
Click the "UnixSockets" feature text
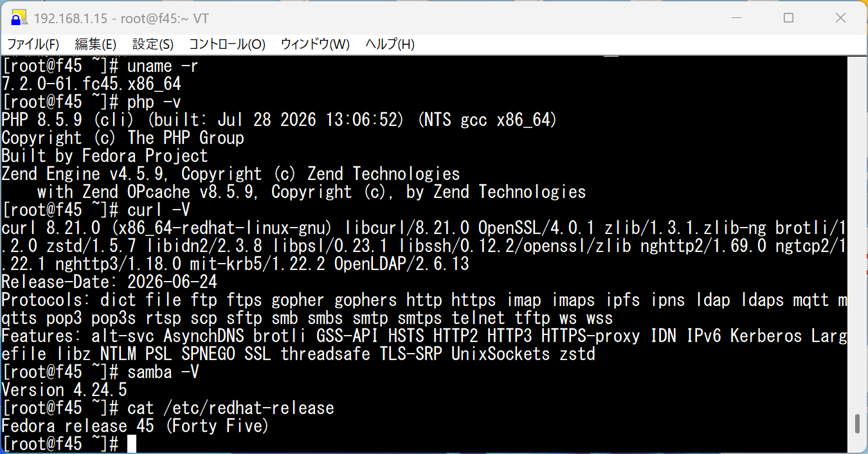pyautogui.click(x=500, y=354)
